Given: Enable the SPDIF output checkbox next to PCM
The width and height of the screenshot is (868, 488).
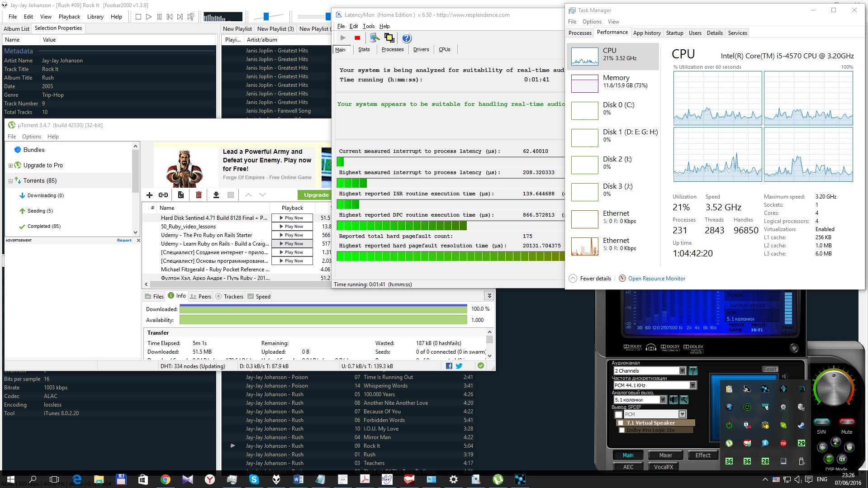Looking at the screenshot, I should [x=619, y=415].
